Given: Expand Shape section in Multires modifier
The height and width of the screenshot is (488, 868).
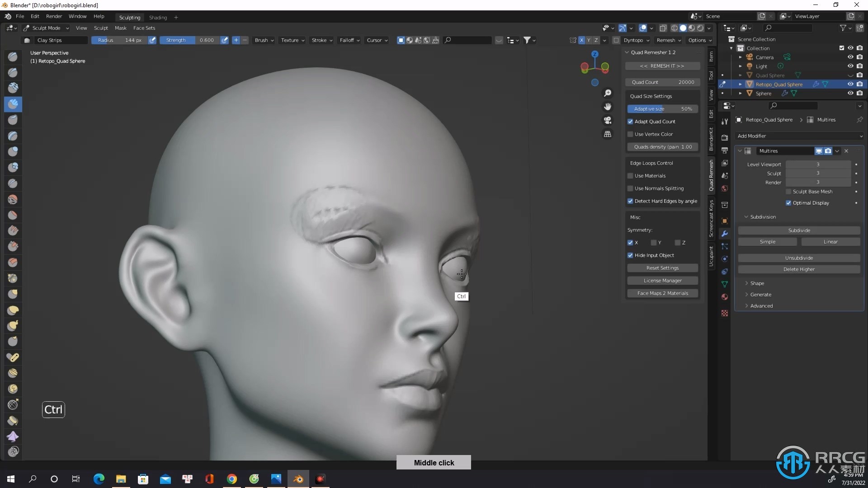Looking at the screenshot, I should pos(757,283).
